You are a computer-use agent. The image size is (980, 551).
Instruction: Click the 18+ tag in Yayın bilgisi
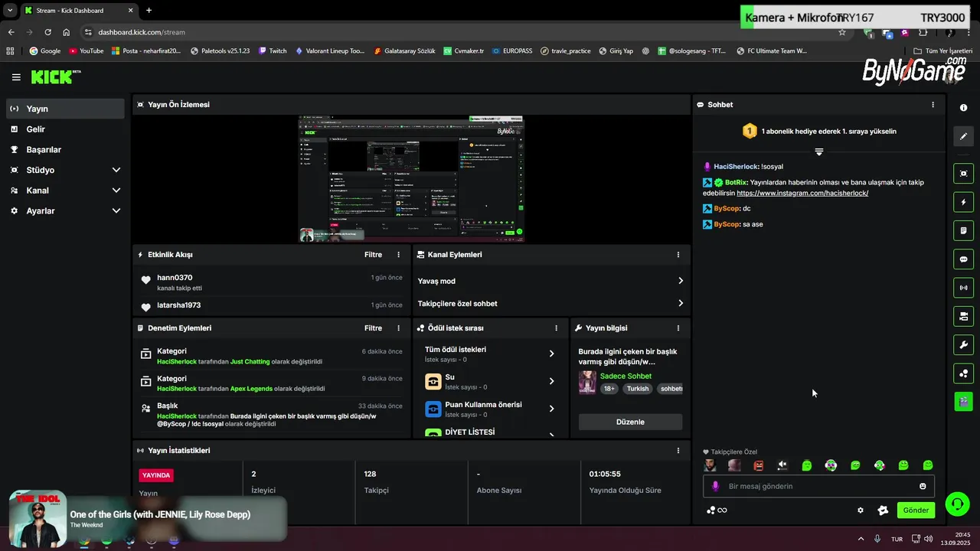[609, 389]
